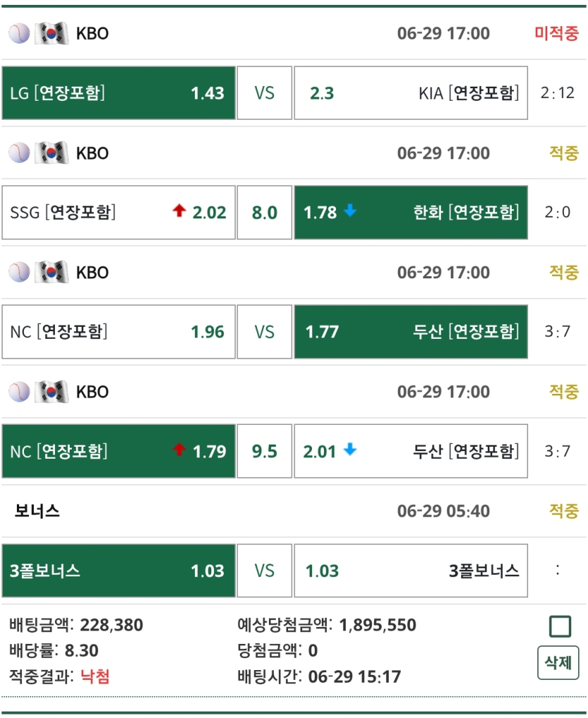This screenshot has width=588, height=718.
Task: Select the LG [연장포함] 1.43 odds box
Action: pyautogui.click(x=118, y=92)
